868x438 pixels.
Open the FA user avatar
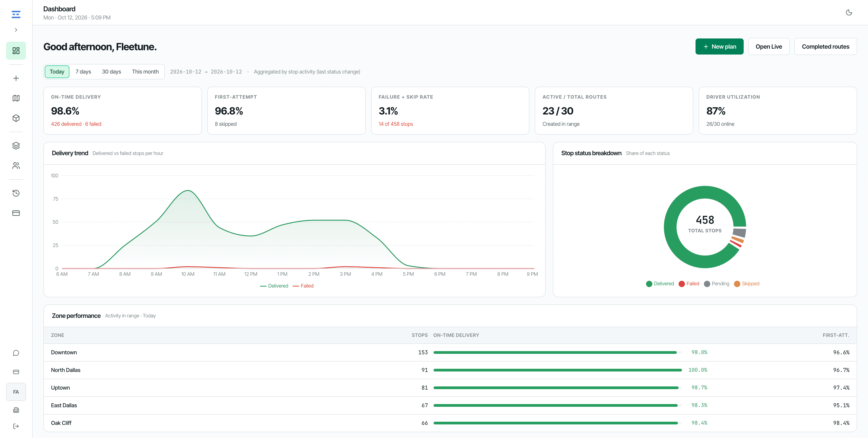[x=16, y=392]
